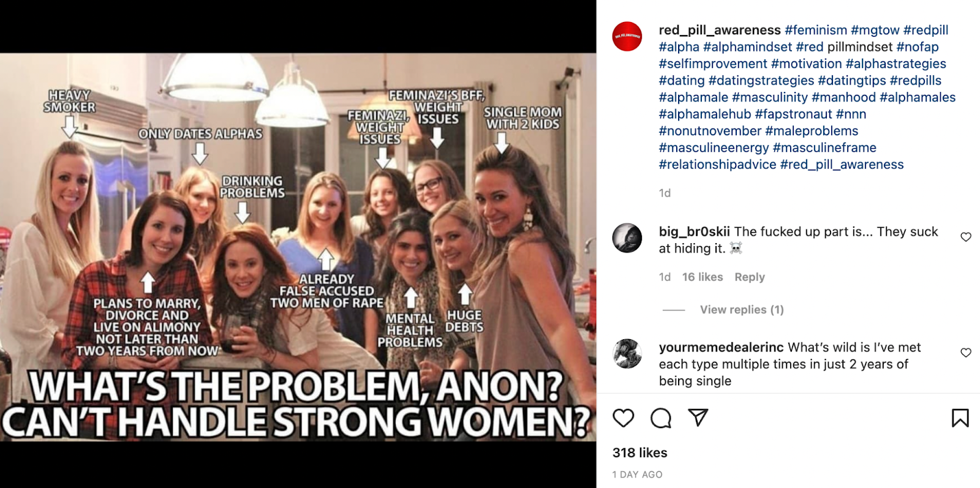Save post with the bookmark icon
This screenshot has width=980, height=488.
point(960,418)
